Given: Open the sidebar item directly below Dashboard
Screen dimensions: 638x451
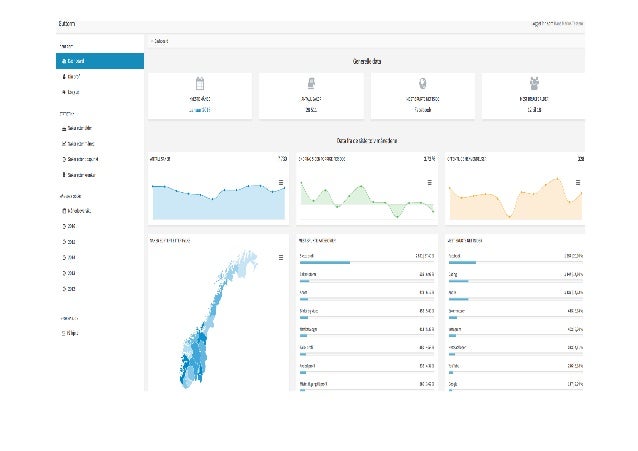Looking at the screenshot, I should 71,77.
